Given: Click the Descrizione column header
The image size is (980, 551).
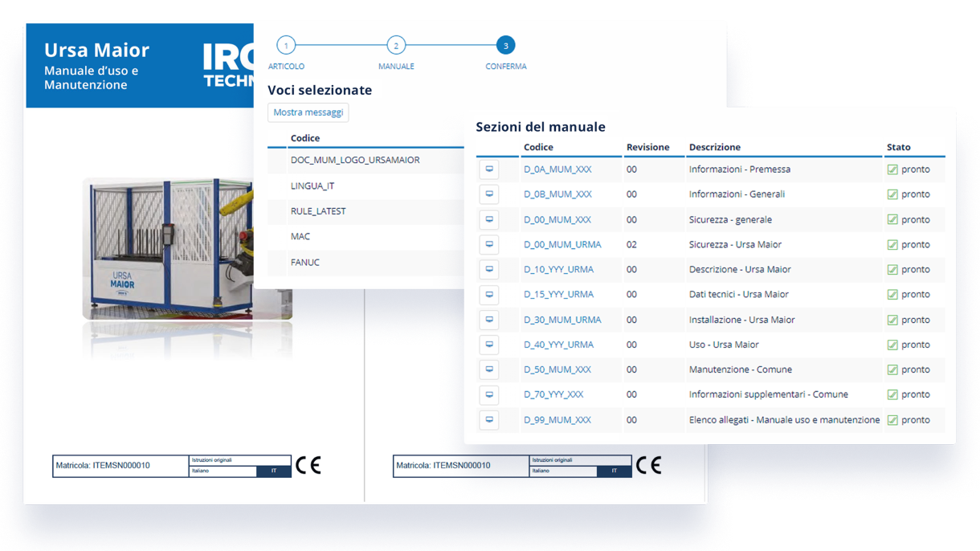Looking at the screenshot, I should (715, 147).
